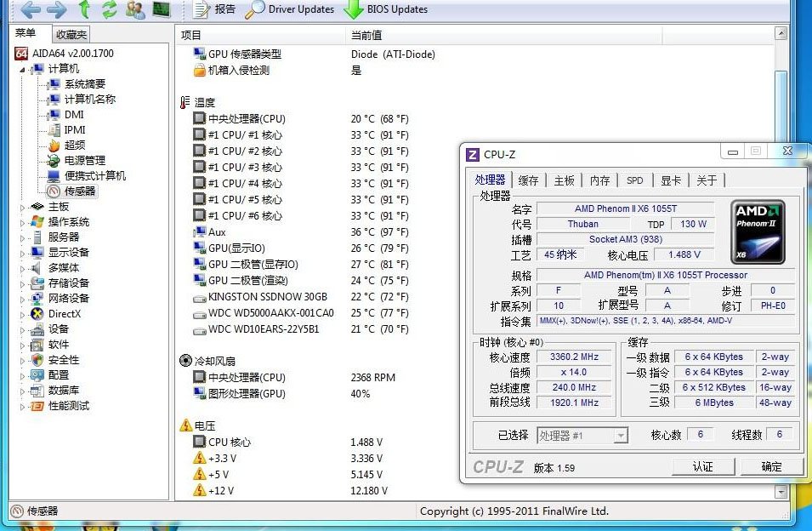
Task: Switch to the SPD tab in CPU-Z
Action: 633,180
